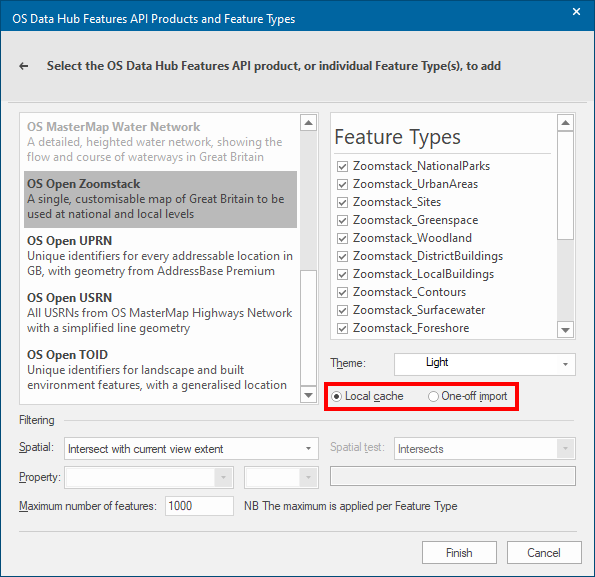Click the Property value text field
595x577 pixels.
click(453, 476)
